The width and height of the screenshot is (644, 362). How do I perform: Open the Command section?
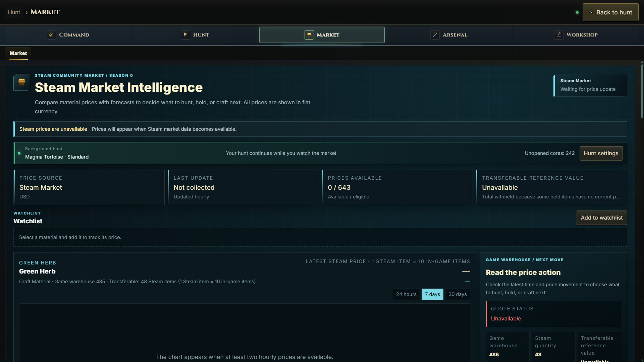pyautogui.click(x=68, y=35)
